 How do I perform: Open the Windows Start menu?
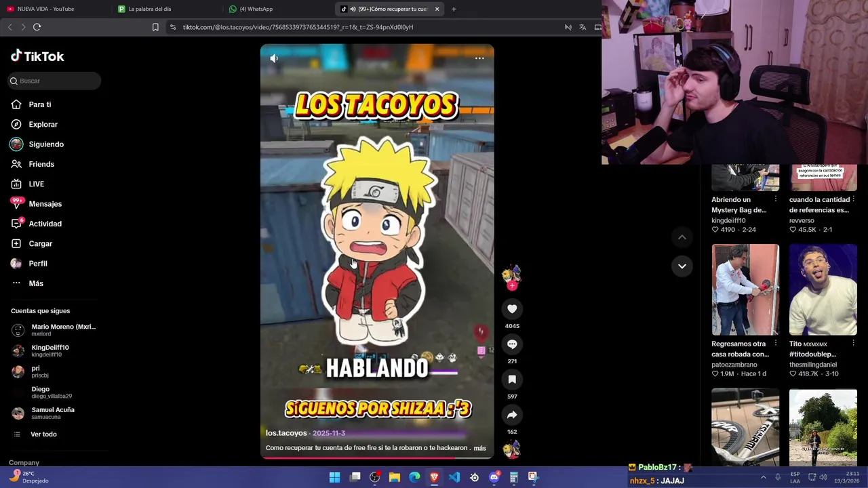(334, 477)
